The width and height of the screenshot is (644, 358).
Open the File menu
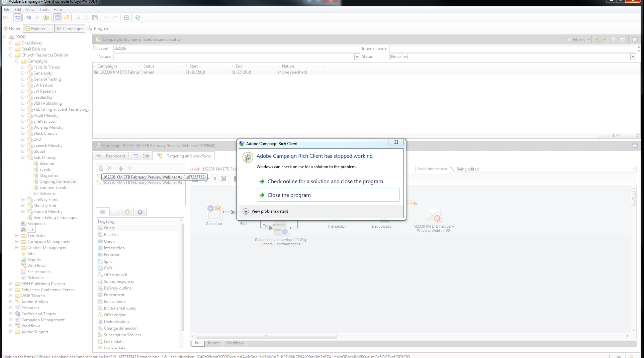coord(7,10)
